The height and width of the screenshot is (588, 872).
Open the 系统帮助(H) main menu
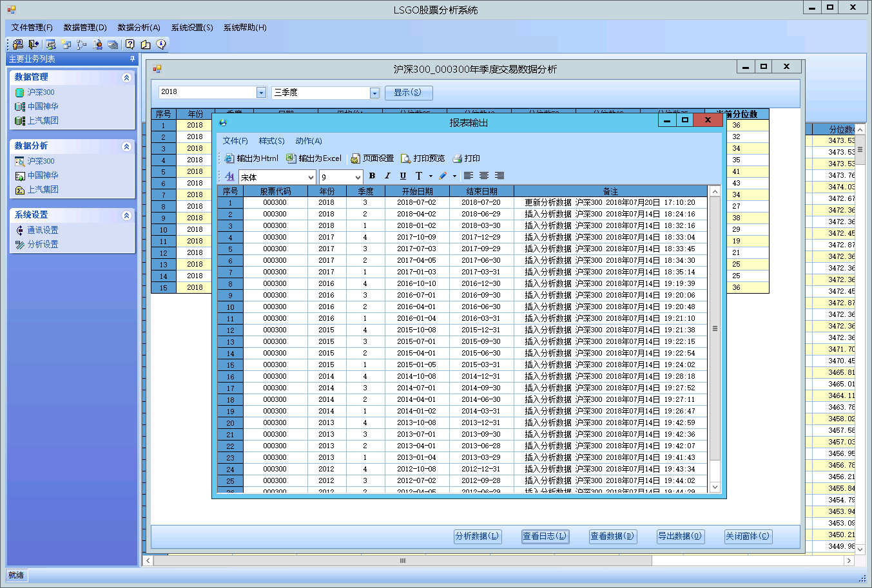tap(245, 28)
